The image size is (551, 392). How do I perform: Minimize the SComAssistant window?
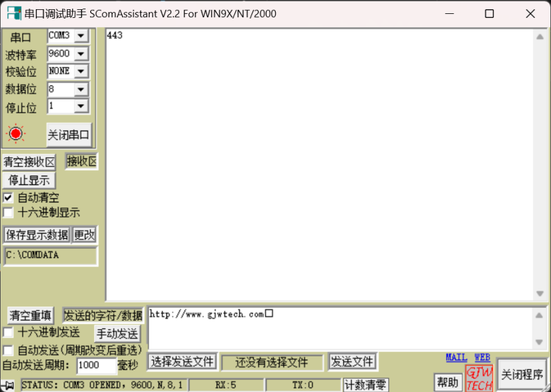pos(450,13)
